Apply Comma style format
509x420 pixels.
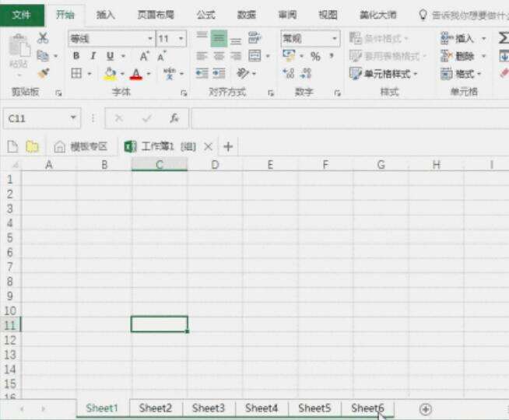332,56
